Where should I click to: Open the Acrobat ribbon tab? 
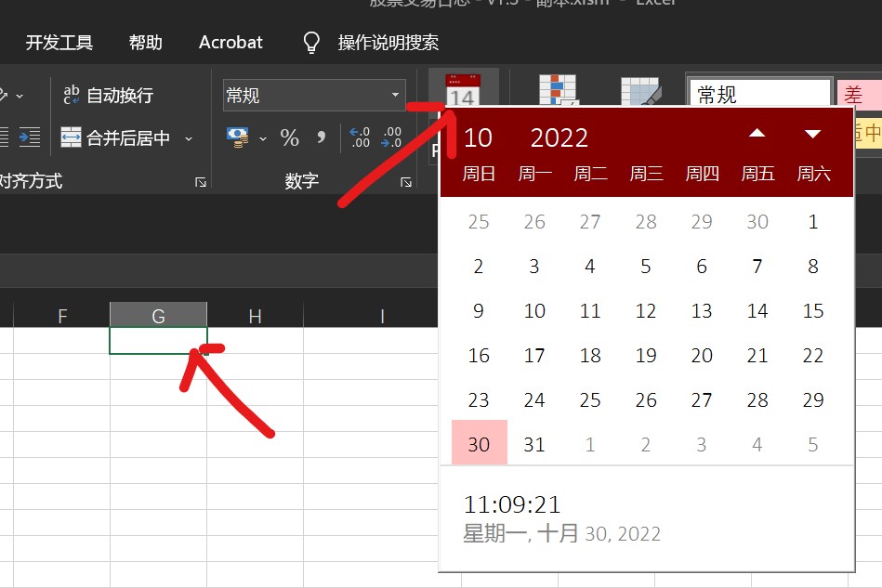[230, 43]
